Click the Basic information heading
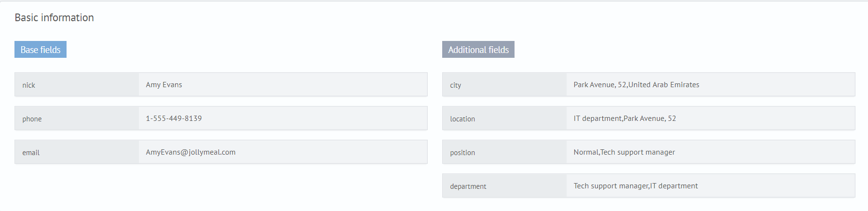Image resolution: width=868 pixels, height=211 pixels. (x=54, y=17)
